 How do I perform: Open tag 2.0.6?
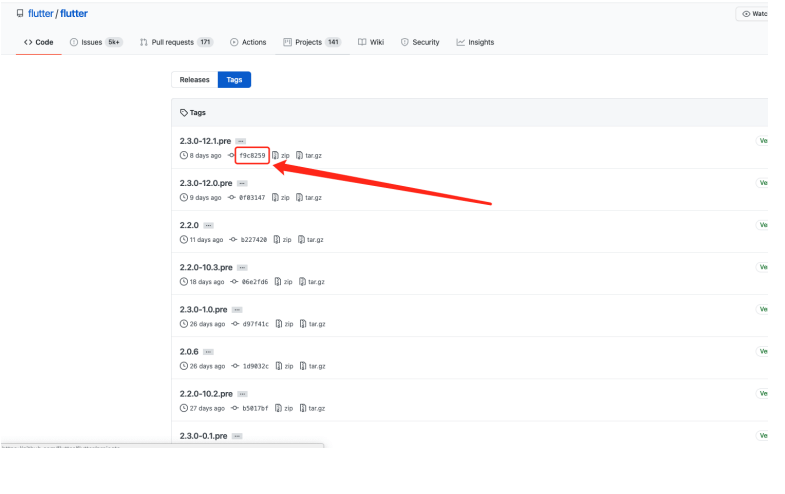point(189,351)
